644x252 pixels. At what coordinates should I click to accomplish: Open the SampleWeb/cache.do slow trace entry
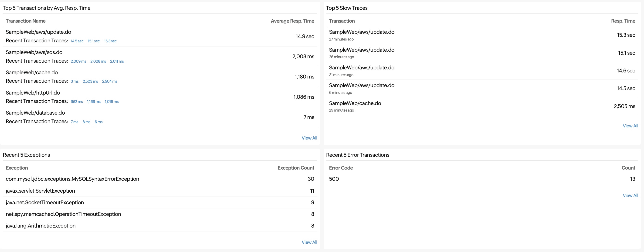coord(355,103)
